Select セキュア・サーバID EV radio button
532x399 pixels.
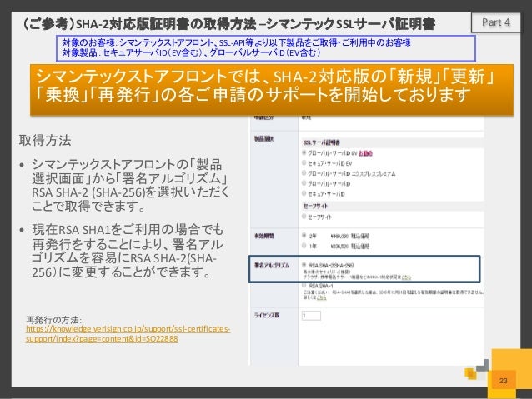click(x=304, y=163)
